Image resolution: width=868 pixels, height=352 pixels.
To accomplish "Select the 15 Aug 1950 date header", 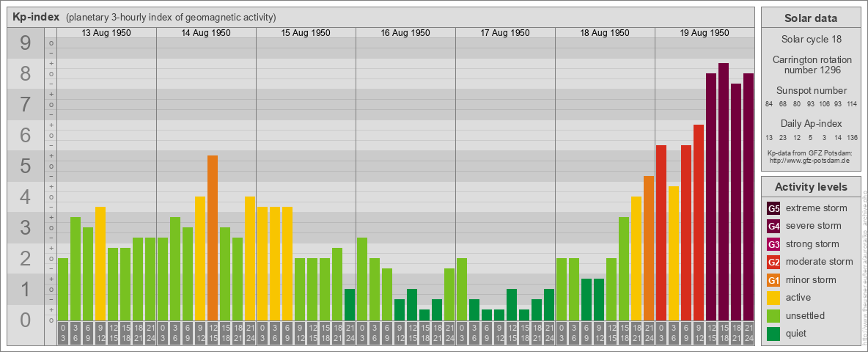I will (x=306, y=33).
